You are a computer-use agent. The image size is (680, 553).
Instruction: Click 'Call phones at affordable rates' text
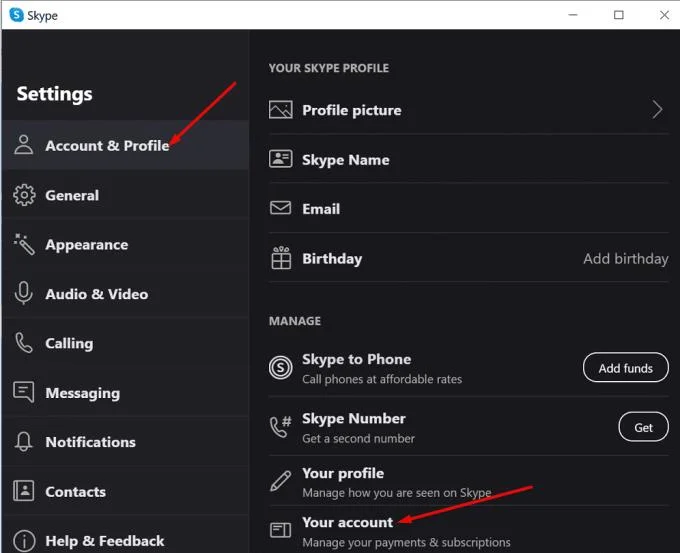pos(382,379)
